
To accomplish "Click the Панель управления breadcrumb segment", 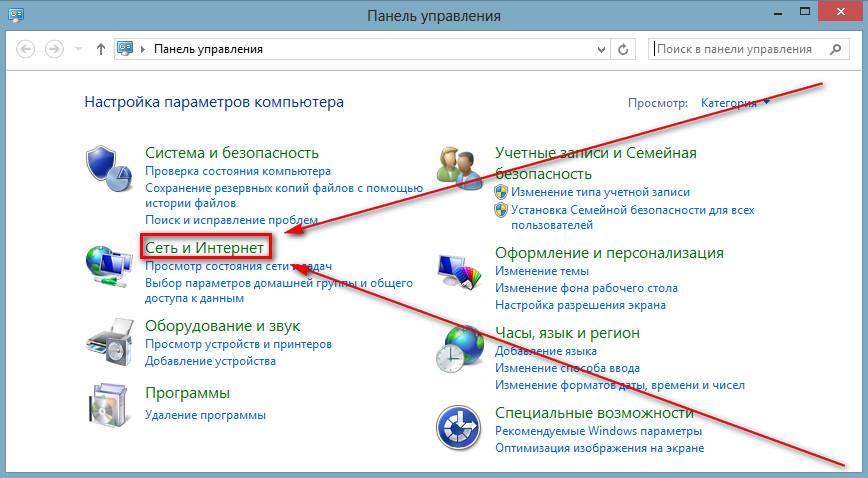I will click(x=208, y=49).
